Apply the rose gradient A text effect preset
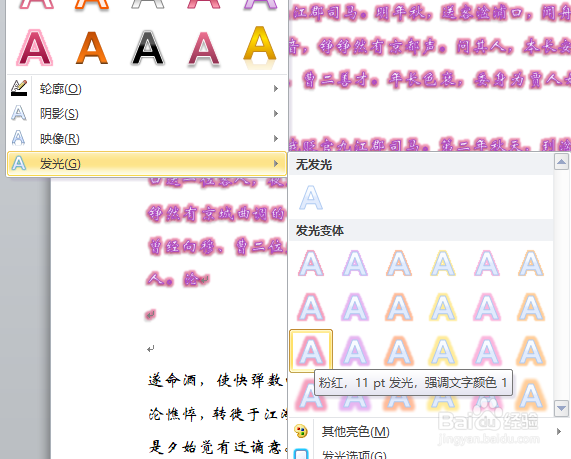The image size is (571, 459). click(x=204, y=49)
